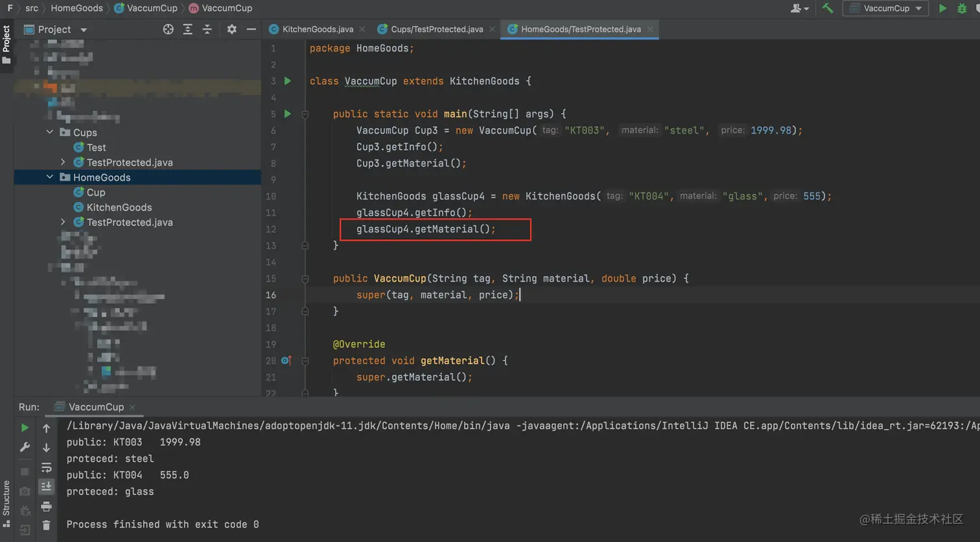980x542 pixels.
Task: Click the print console output icon
Action: 46,506
